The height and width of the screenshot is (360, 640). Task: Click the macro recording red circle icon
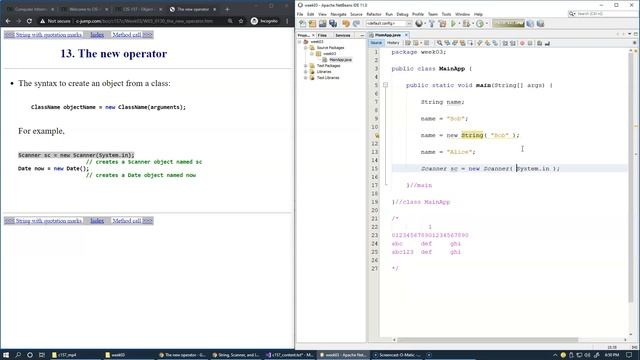click(522, 43)
